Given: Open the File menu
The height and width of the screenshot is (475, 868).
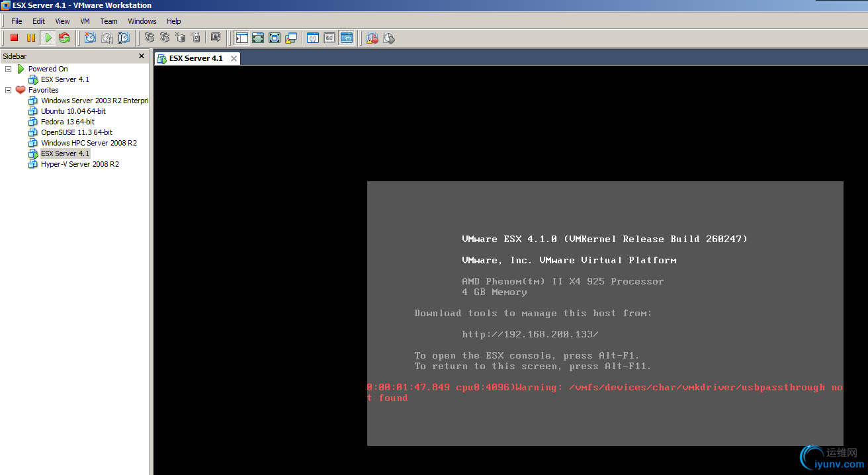Looking at the screenshot, I should pyautogui.click(x=17, y=21).
